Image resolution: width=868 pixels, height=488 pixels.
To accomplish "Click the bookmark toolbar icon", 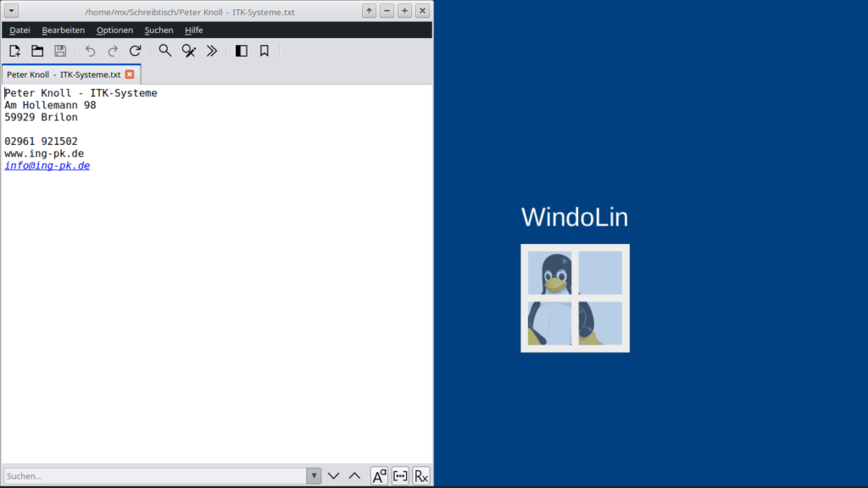I will click(x=264, y=51).
